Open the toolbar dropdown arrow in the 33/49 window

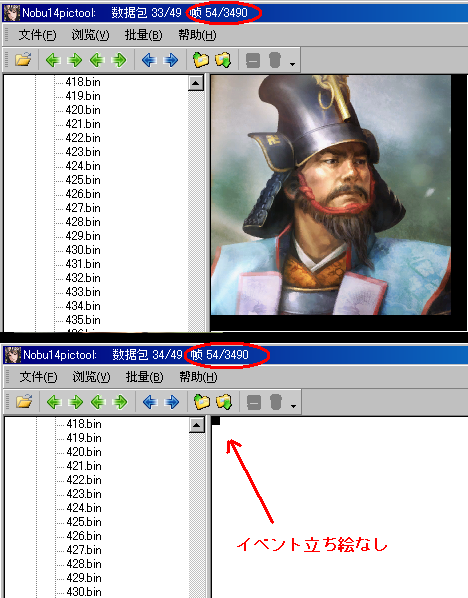292,64
